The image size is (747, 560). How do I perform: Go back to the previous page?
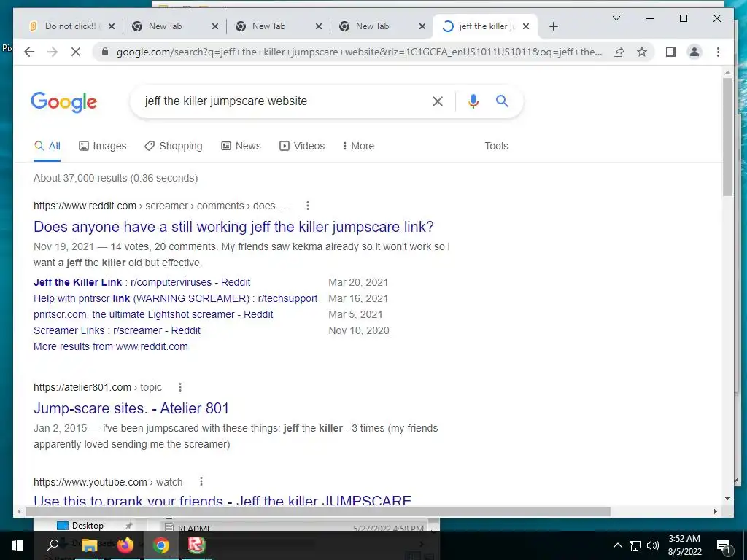[x=29, y=52]
